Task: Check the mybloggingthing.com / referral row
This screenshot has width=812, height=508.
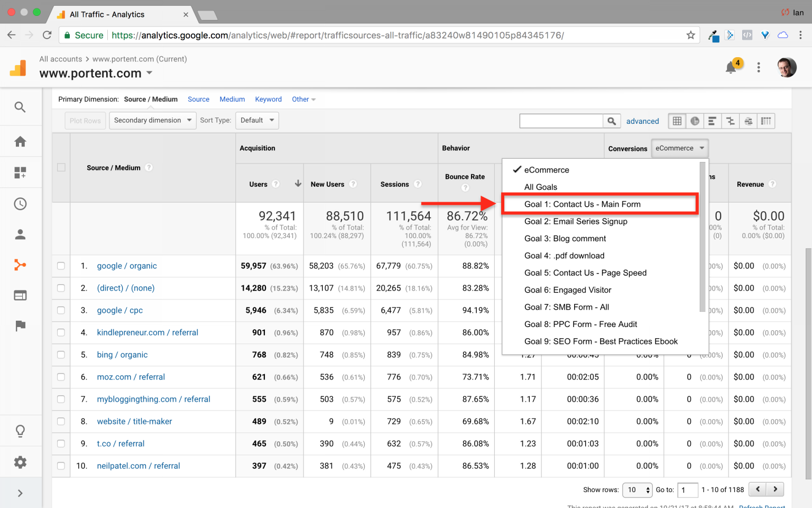Action: point(61,399)
